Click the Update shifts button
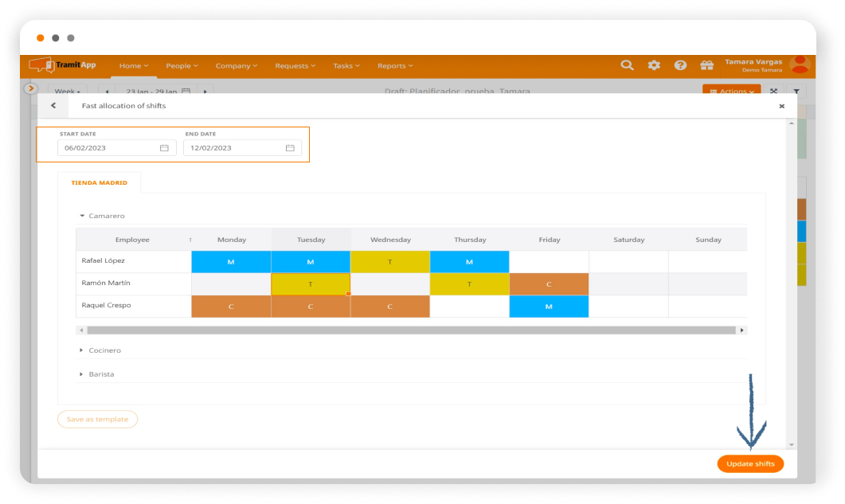This screenshot has width=845, height=504. 749,463
